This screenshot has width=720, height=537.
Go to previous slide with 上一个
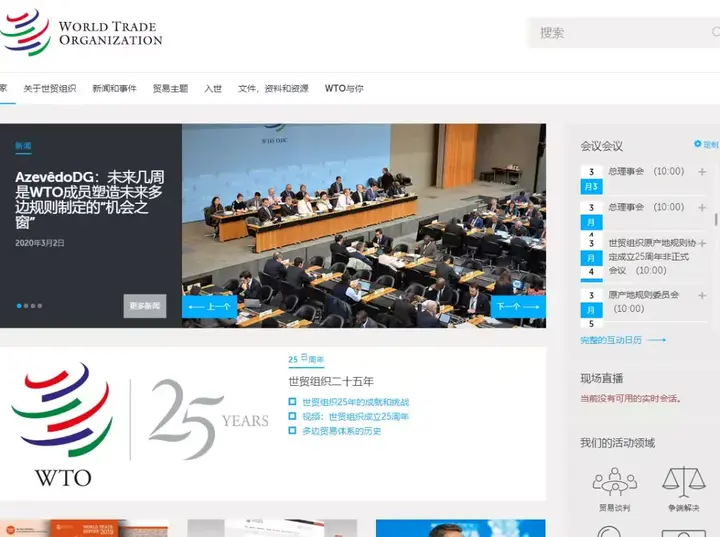tap(209, 306)
